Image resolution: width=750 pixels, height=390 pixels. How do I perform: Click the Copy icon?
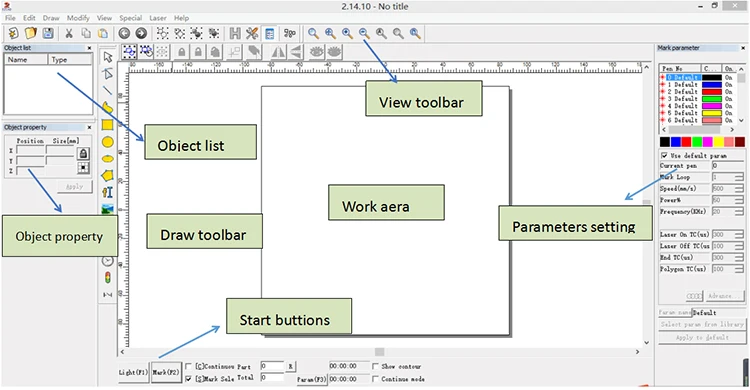point(86,33)
